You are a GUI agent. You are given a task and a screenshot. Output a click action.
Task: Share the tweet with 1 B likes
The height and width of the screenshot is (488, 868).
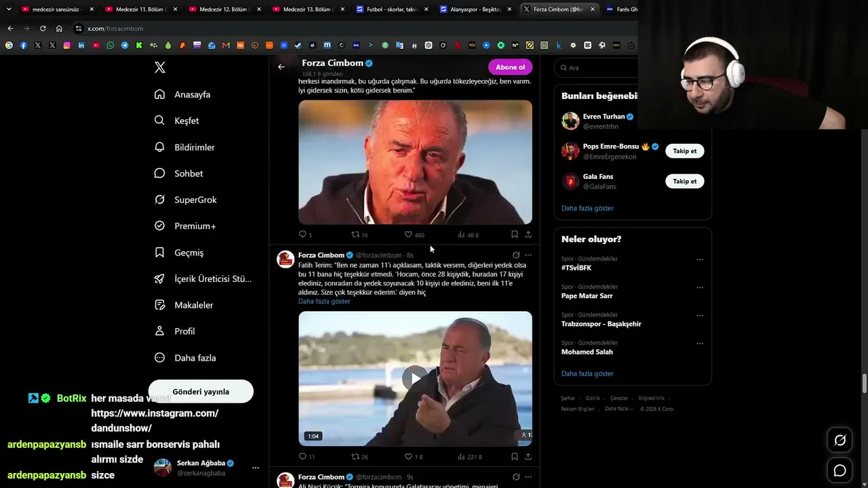(528, 457)
